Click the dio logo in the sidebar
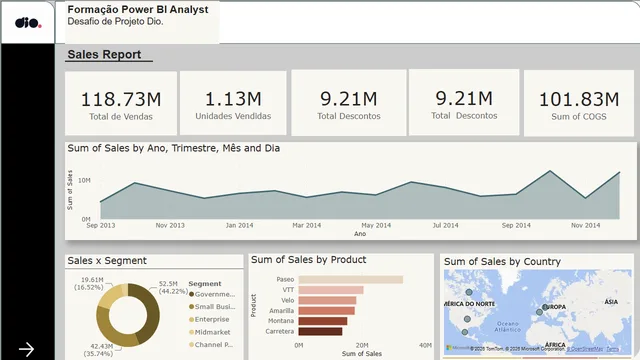The height and width of the screenshot is (360, 640). (28, 23)
